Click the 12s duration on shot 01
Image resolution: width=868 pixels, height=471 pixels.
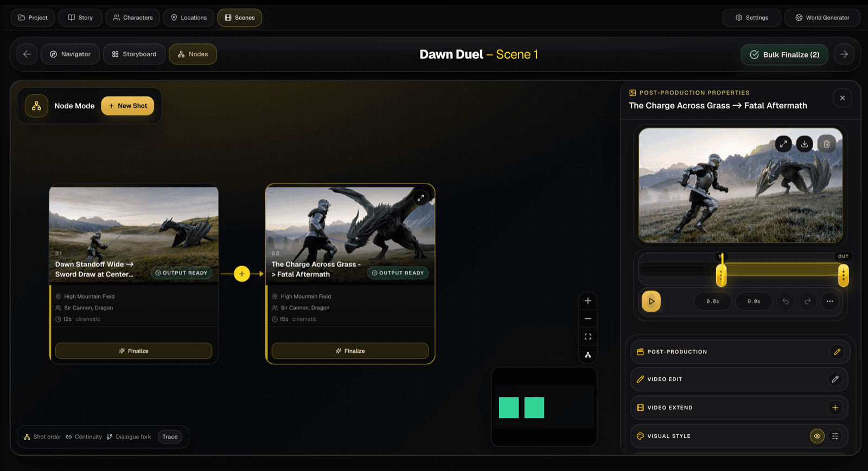[67, 319]
